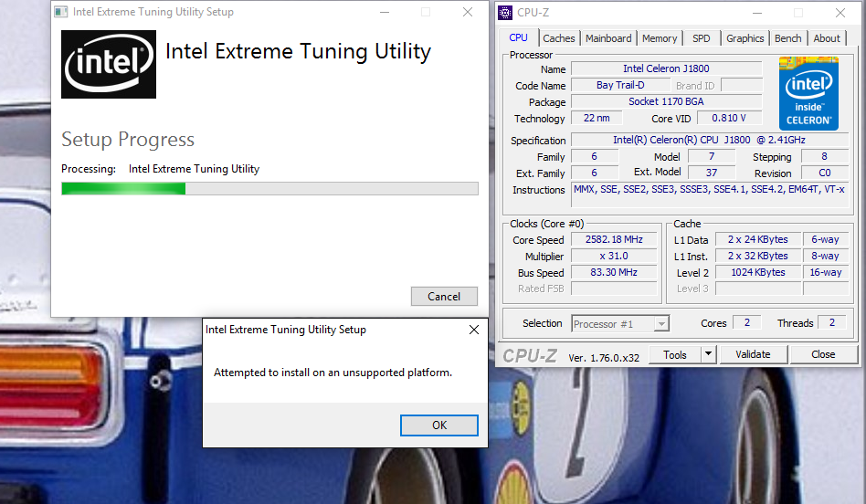Click the Specification field with J1800 @ 2.41GHz
Image resolution: width=866 pixels, height=504 pixels.
coord(709,141)
